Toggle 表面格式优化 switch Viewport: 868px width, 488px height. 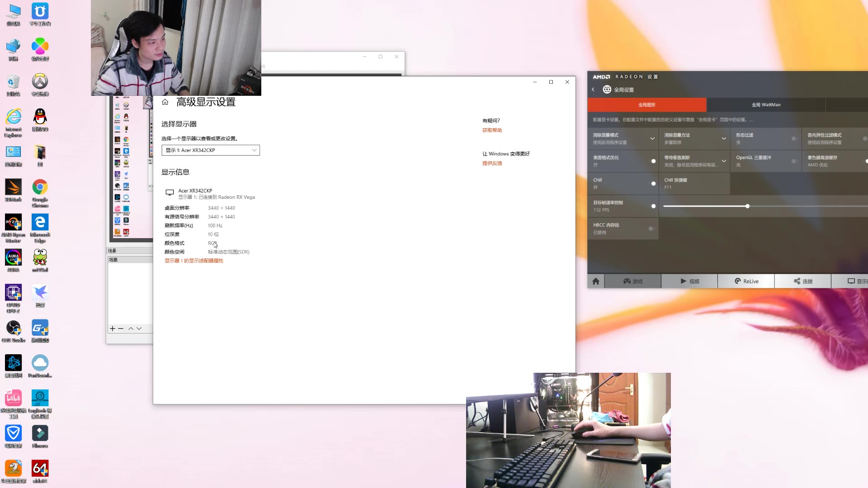pos(653,161)
